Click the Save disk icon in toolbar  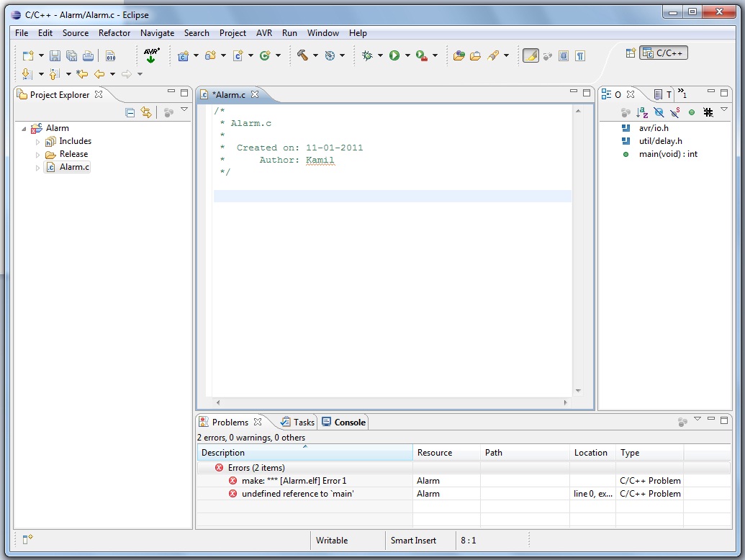(55, 55)
